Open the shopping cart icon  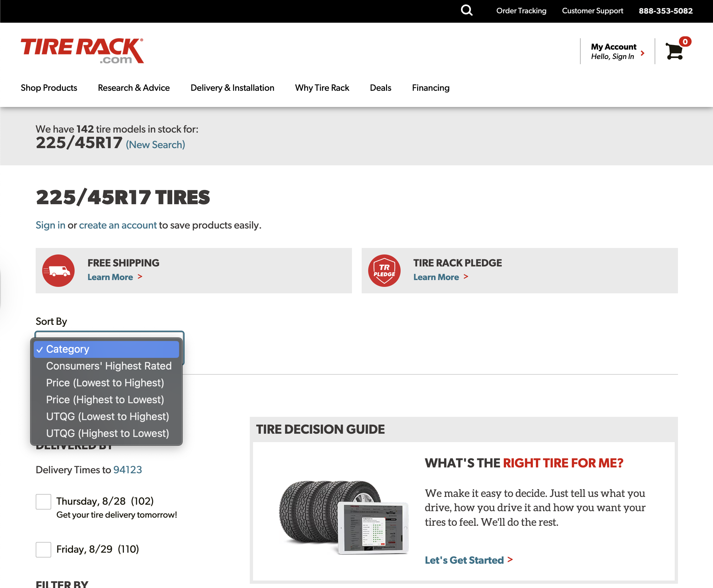click(674, 51)
